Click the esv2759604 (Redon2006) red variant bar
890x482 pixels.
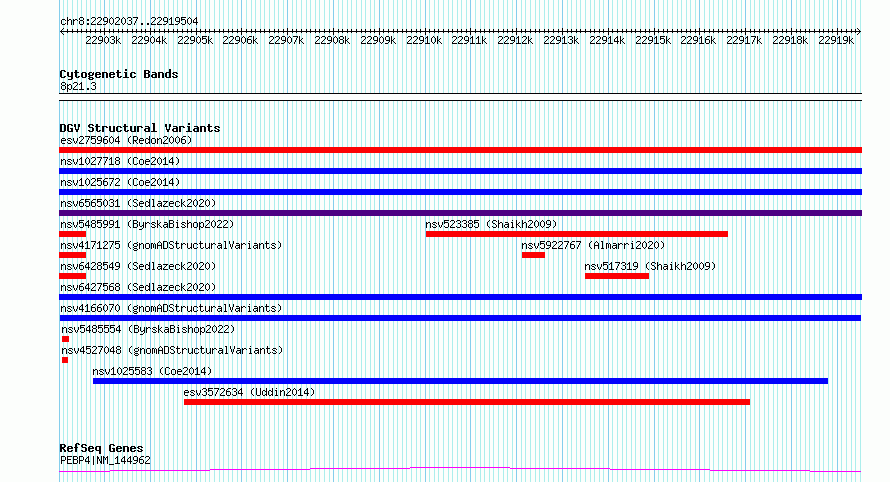click(460, 150)
